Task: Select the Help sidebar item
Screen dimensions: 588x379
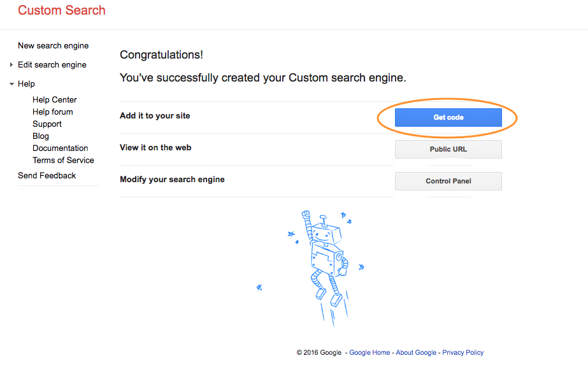Action: point(27,83)
